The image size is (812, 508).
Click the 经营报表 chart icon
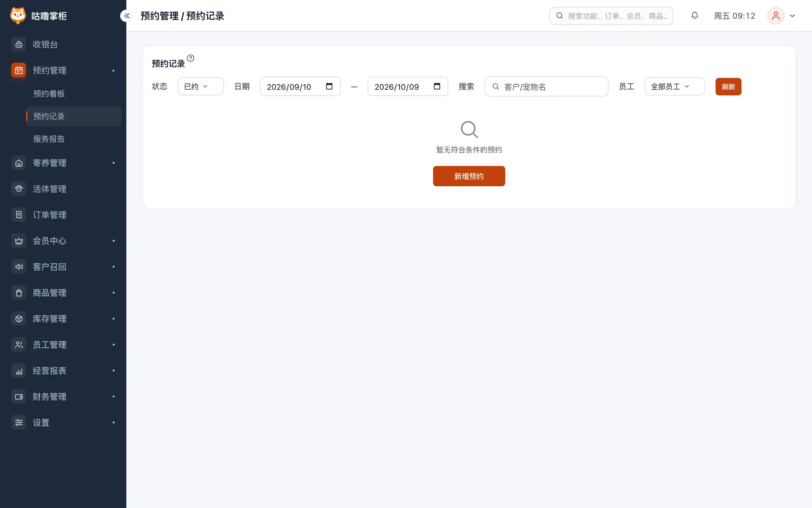pos(19,370)
